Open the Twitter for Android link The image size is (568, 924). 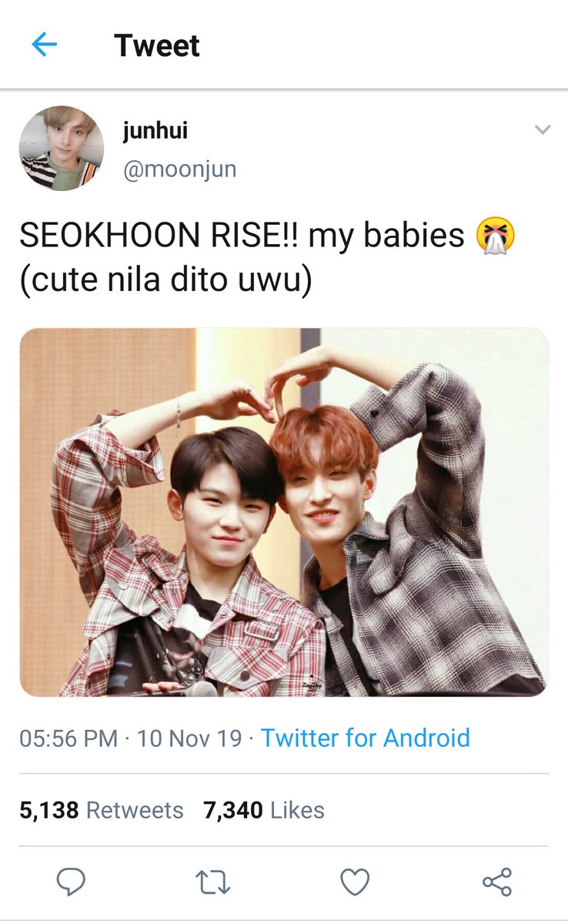tap(366, 738)
